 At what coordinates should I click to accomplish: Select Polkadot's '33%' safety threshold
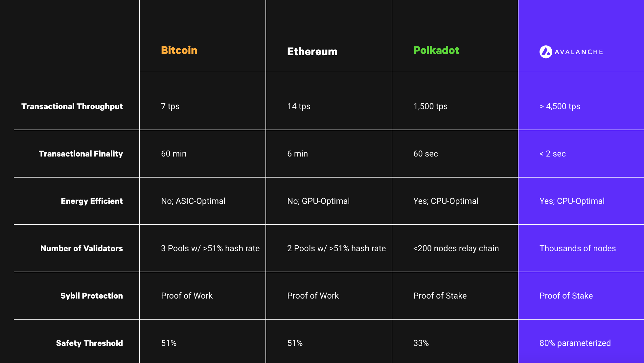[421, 343]
